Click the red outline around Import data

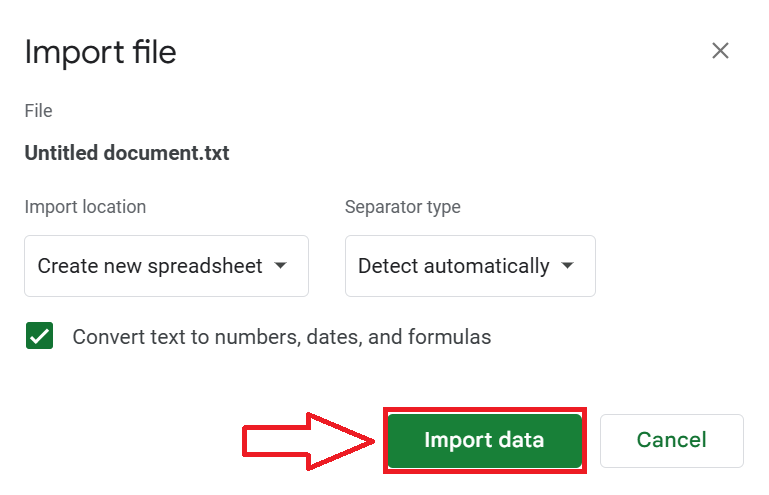click(x=484, y=410)
